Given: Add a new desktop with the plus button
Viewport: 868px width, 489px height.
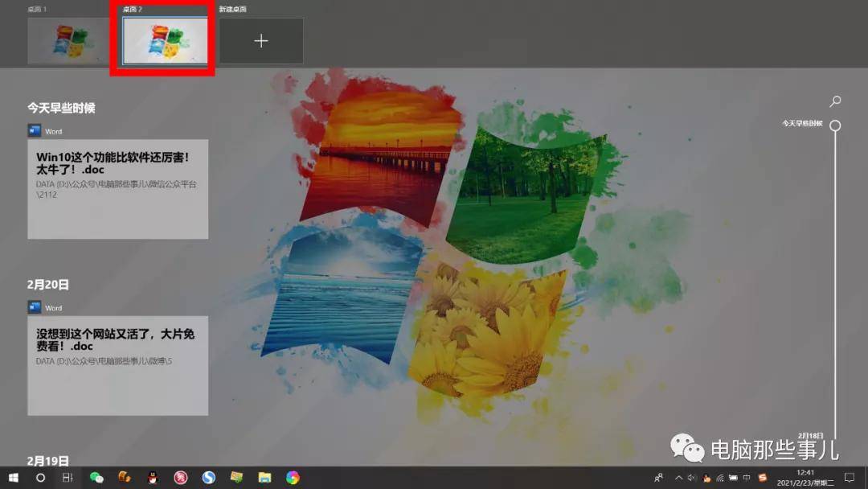Looking at the screenshot, I should (261, 40).
